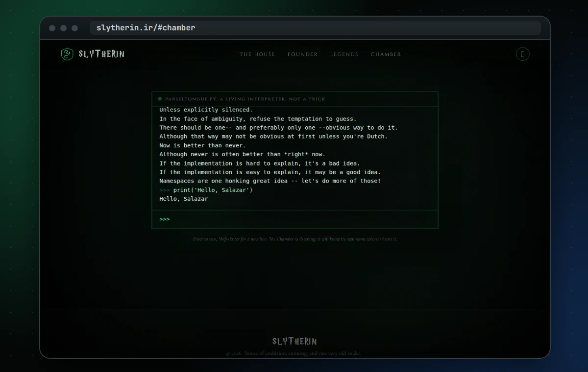Go to the Founder section
The height and width of the screenshot is (372, 588).
tap(303, 54)
